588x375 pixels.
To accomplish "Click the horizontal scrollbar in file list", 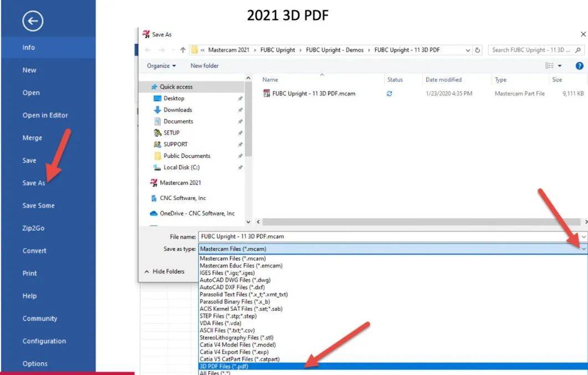I will [x=422, y=222].
